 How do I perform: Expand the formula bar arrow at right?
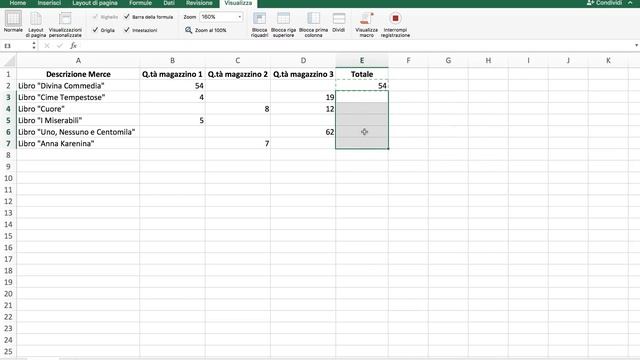636,45
